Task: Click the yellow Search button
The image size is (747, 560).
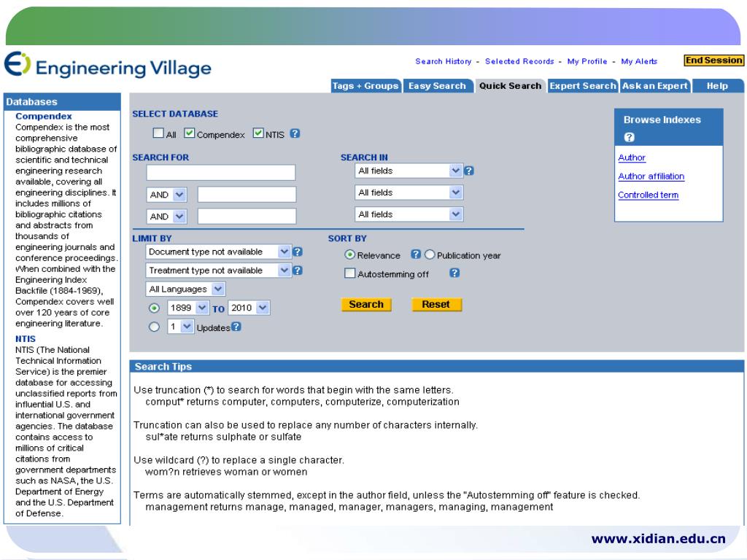Action: [x=366, y=304]
